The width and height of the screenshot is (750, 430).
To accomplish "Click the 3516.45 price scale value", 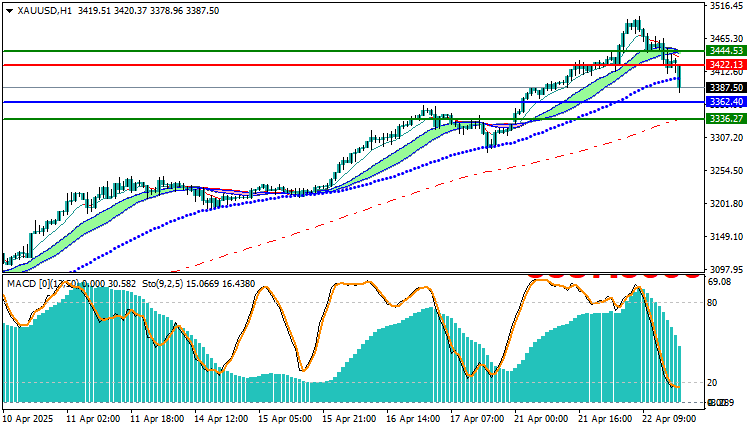I will (x=727, y=6).
